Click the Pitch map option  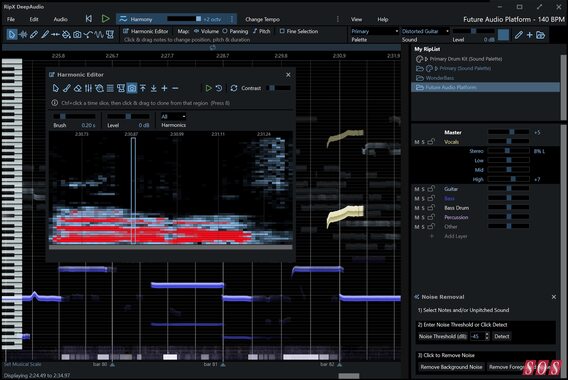262,31
